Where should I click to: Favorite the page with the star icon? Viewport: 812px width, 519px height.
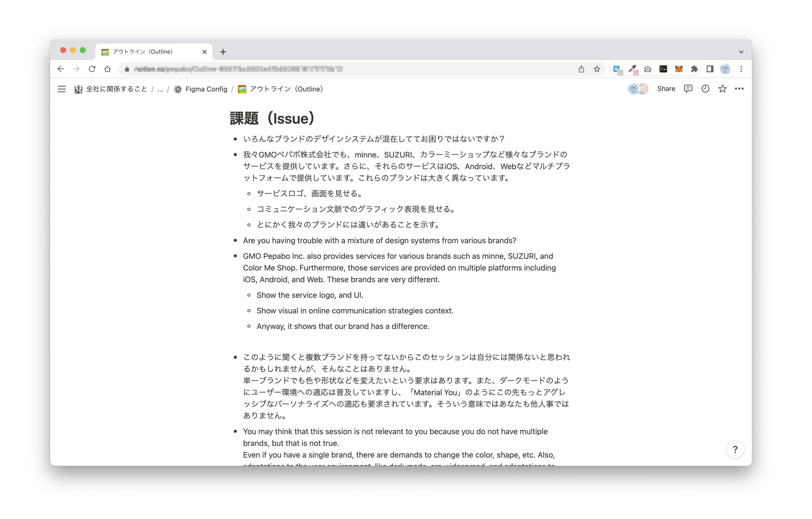tap(722, 89)
